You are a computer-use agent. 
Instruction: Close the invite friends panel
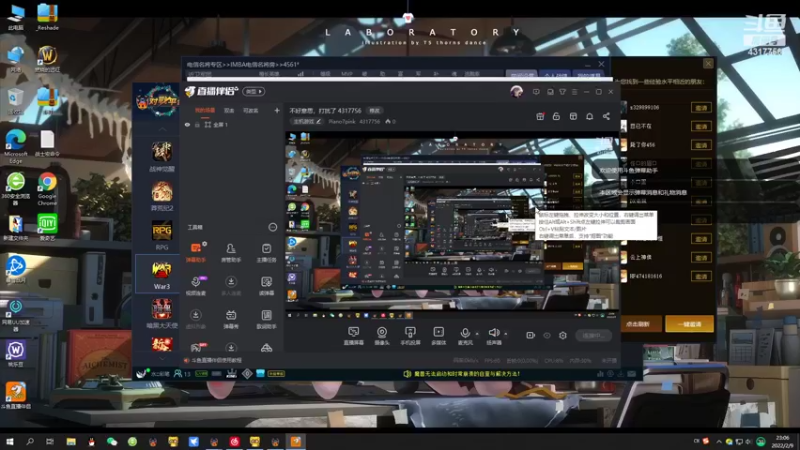pyautogui.click(x=708, y=63)
